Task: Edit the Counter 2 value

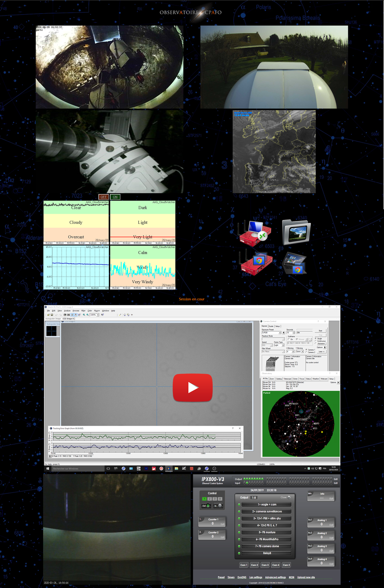Action: [x=223, y=537]
